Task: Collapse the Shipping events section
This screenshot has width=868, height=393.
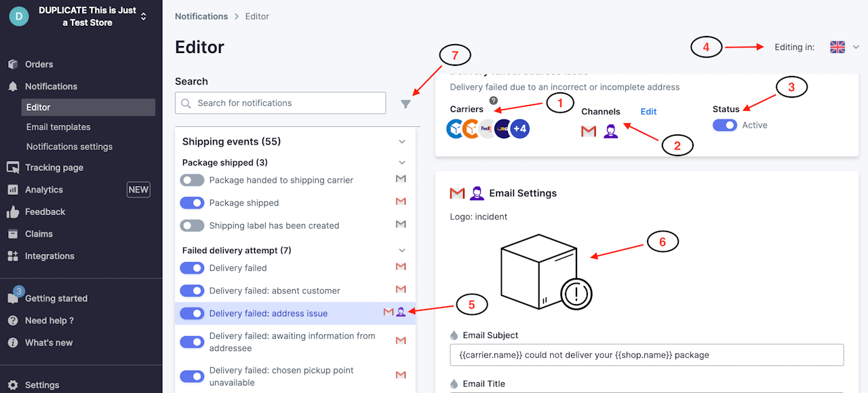Action: 402,142
